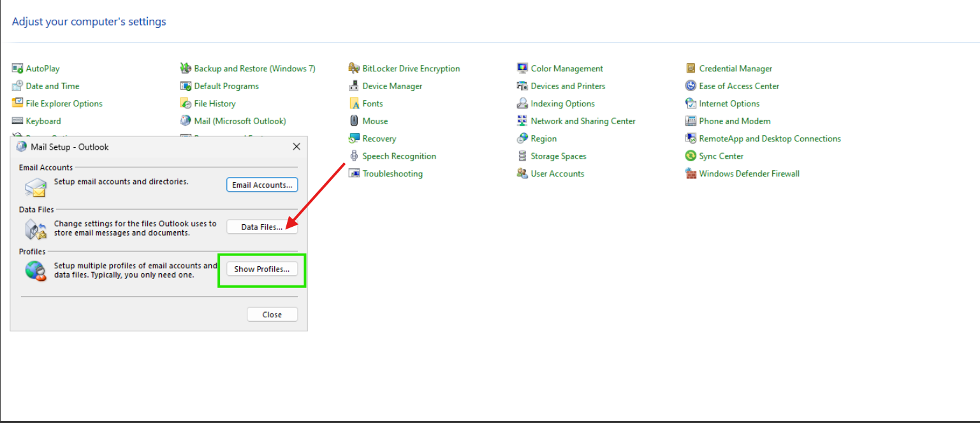Click the Phone and Modem icon

691,121
